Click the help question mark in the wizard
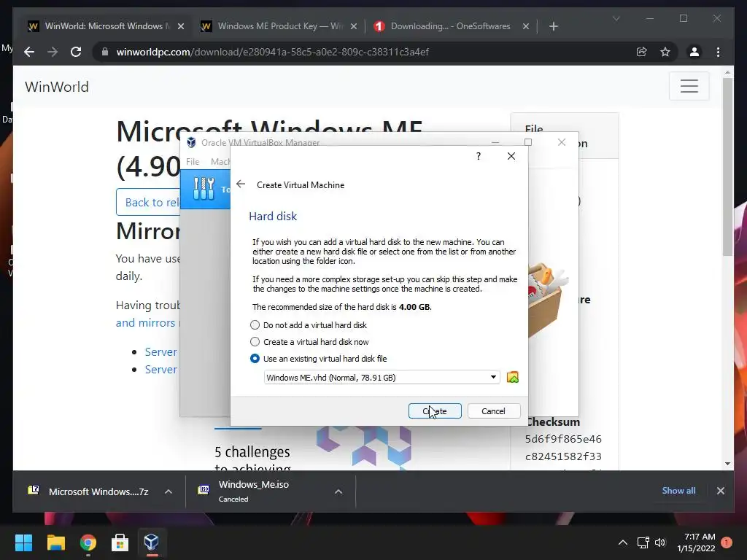Viewport: 747px width, 560px height. [x=479, y=156]
